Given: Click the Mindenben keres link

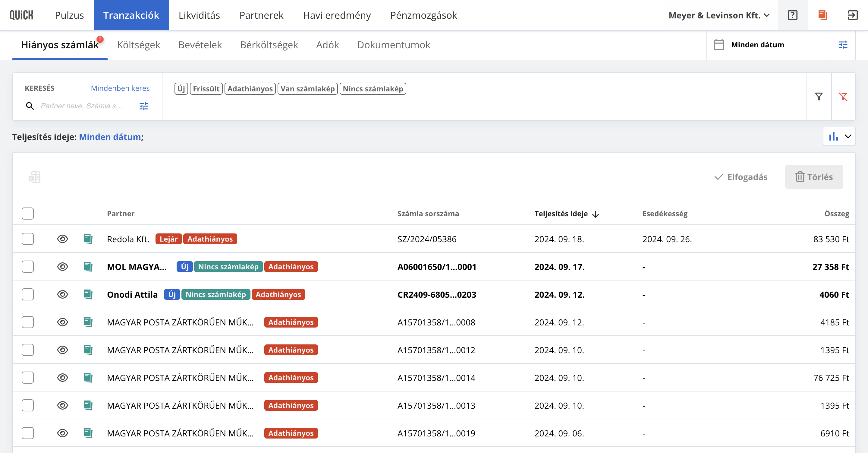Looking at the screenshot, I should (120, 88).
